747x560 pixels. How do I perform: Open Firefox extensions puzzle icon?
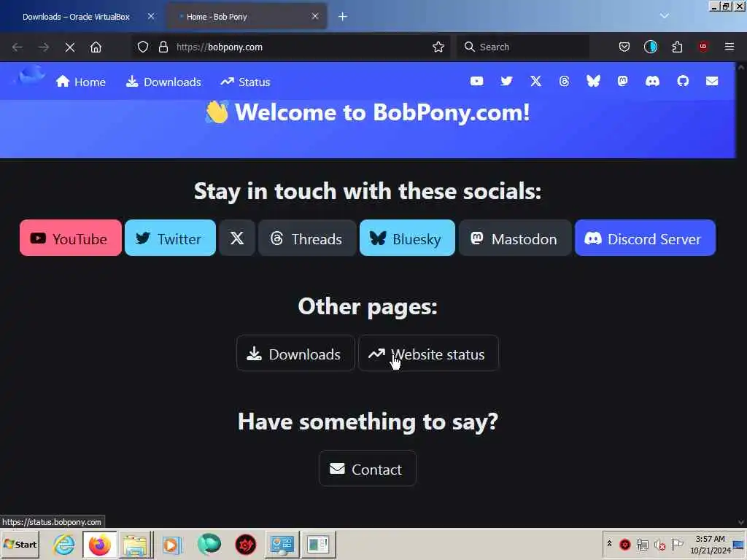(677, 47)
